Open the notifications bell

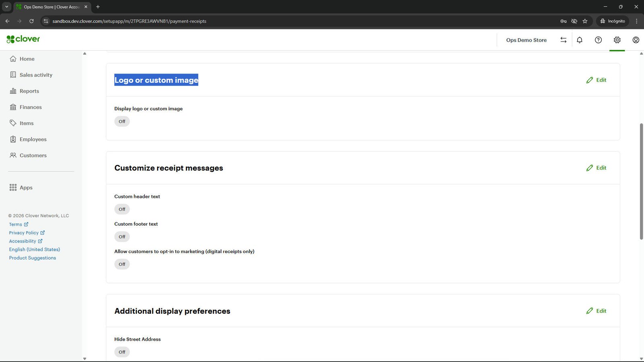tap(580, 40)
